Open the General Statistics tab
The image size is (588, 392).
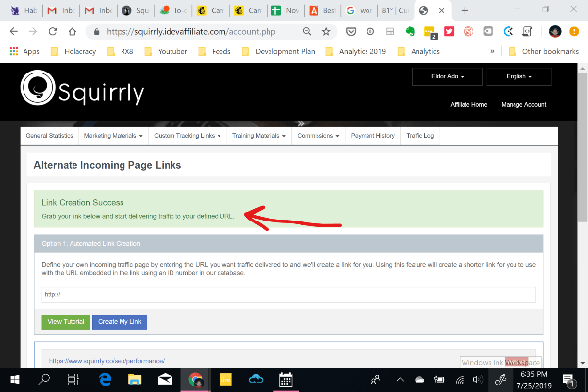[50, 136]
